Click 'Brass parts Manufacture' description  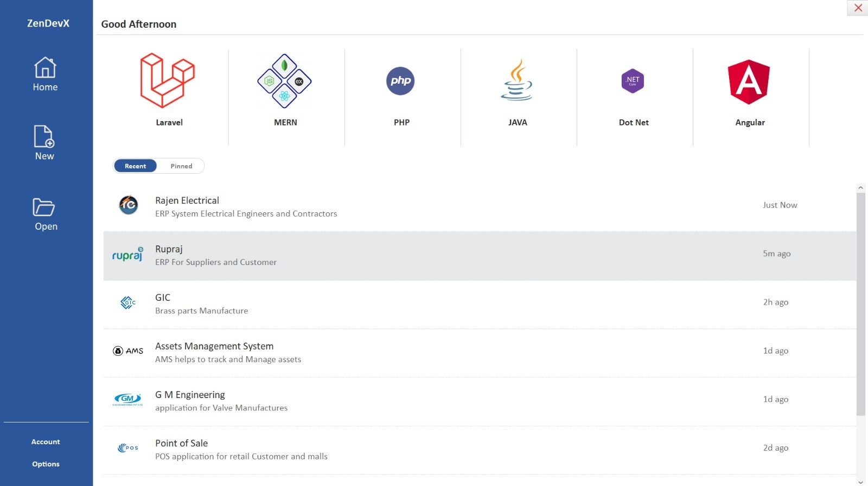pos(201,311)
